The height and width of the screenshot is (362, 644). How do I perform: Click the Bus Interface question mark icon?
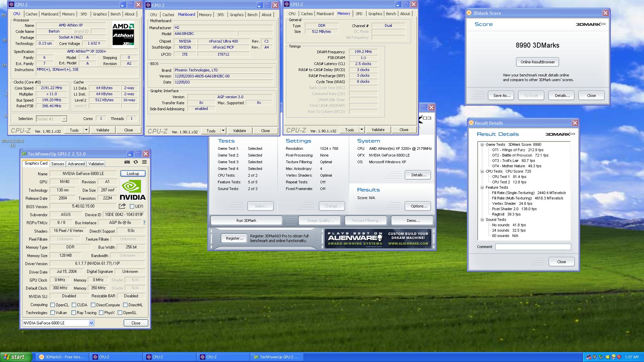144,223
